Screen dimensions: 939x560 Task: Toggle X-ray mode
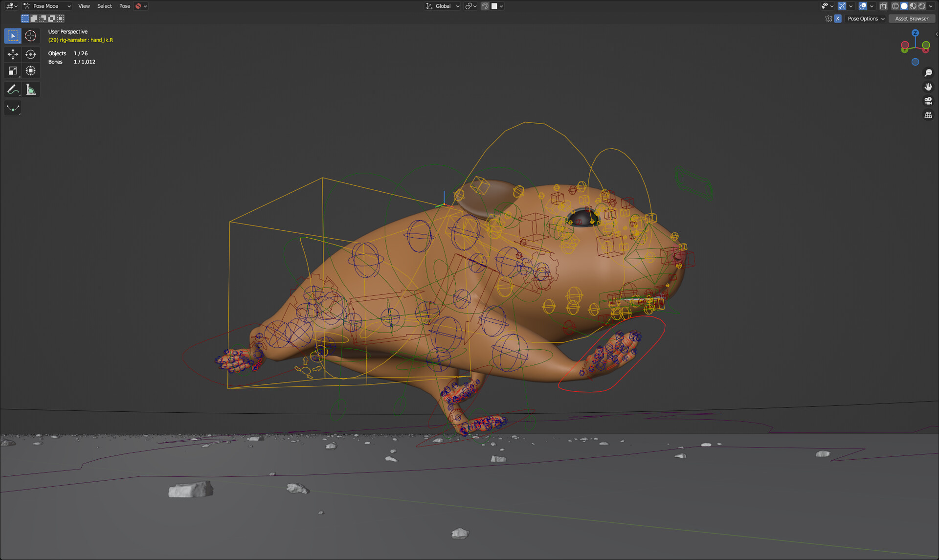pyautogui.click(x=883, y=6)
